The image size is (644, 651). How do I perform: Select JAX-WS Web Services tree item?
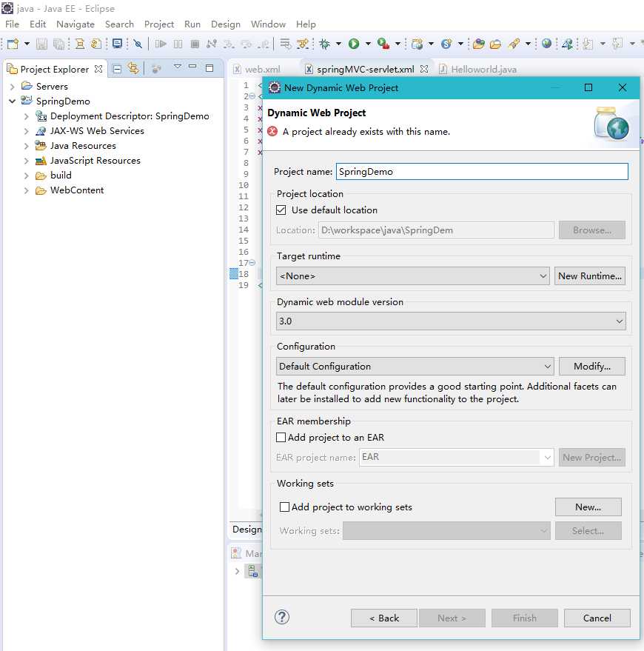pos(97,131)
